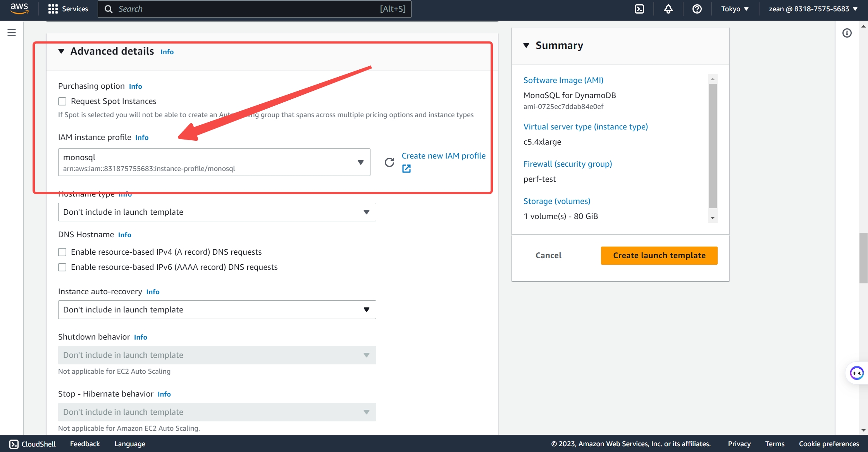The width and height of the screenshot is (868, 452).
Task: Enable Request Spot Instances checkbox
Action: coord(62,101)
